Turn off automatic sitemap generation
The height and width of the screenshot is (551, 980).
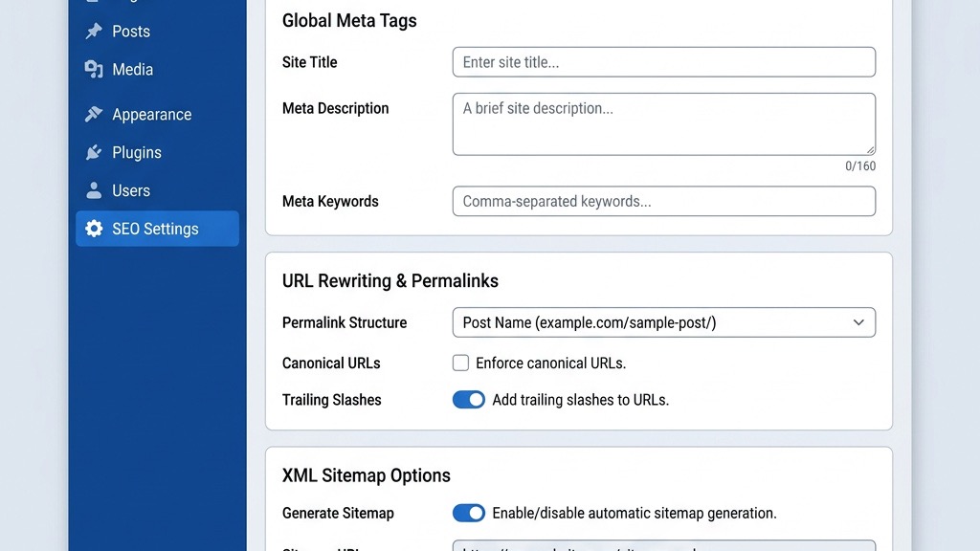click(x=469, y=513)
